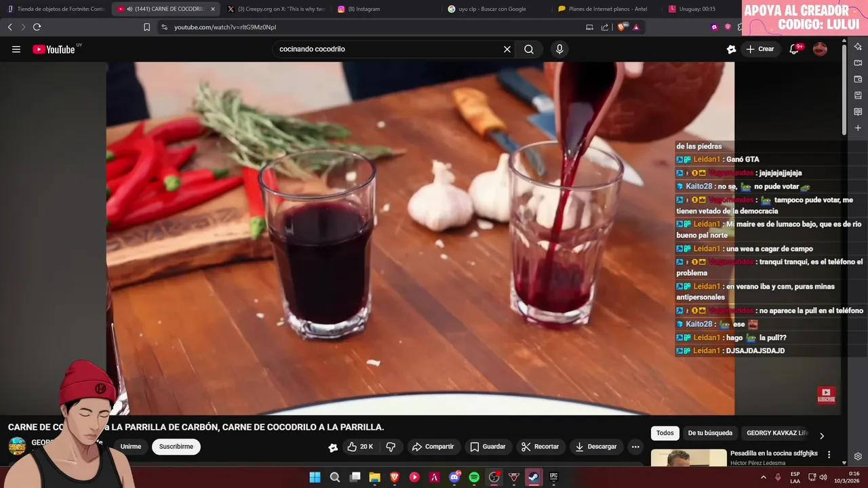Open the bookmarks sidebar icon
868x488 pixels.
click(x=858, y=96)
